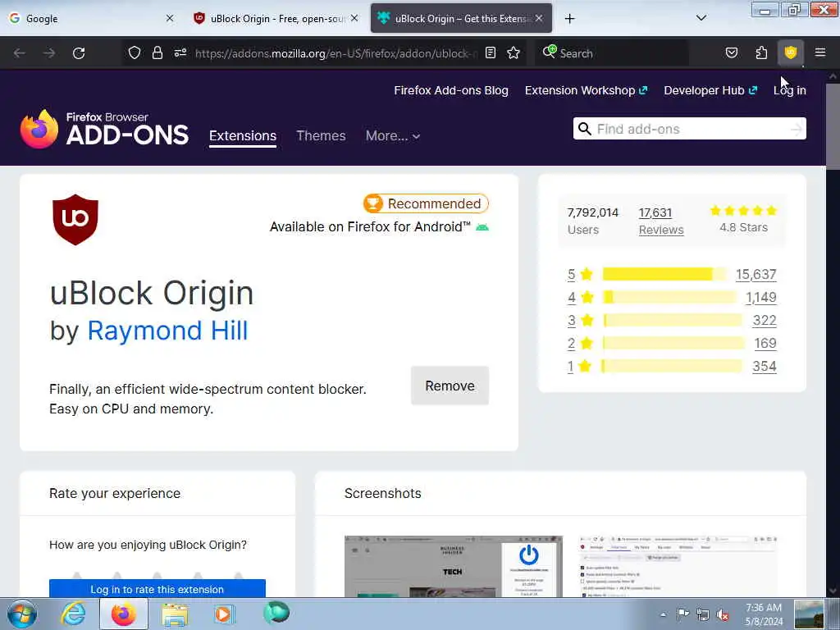Click Firefox icon in taskbar

tap(124, 614)
